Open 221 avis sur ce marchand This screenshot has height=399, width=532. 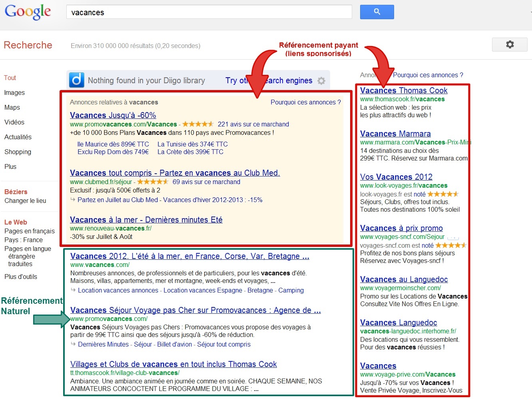[x=253, y=124]
